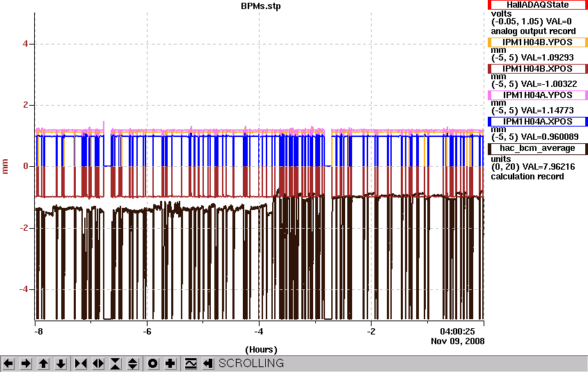This screenshot has height=372, width=588.
Task: Click the 'volts' unit under HallADAQState
Action: click(x=502, y=14)
